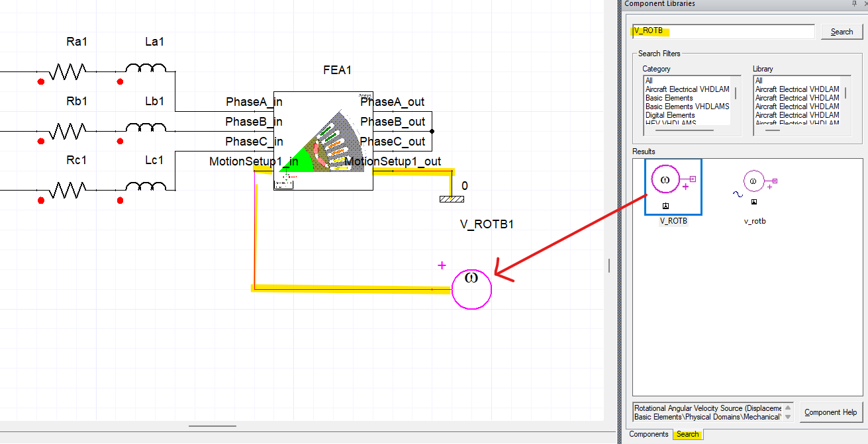
Task: Click the description scroll down arrow
Action: coord(788,417)
